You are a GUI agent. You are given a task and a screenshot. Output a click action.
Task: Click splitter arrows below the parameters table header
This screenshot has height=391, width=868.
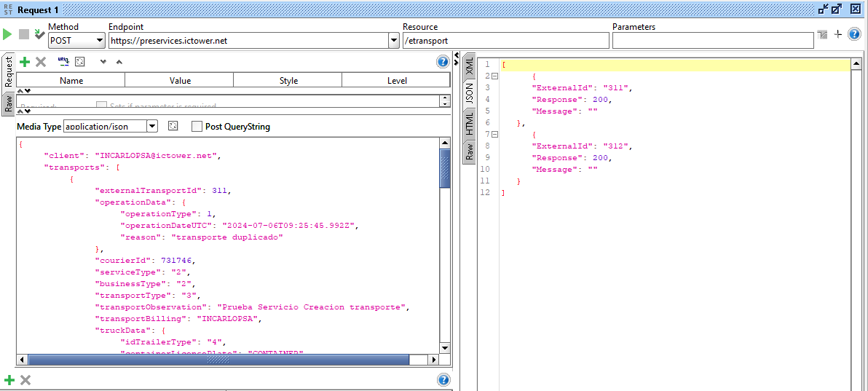[24, 91]
